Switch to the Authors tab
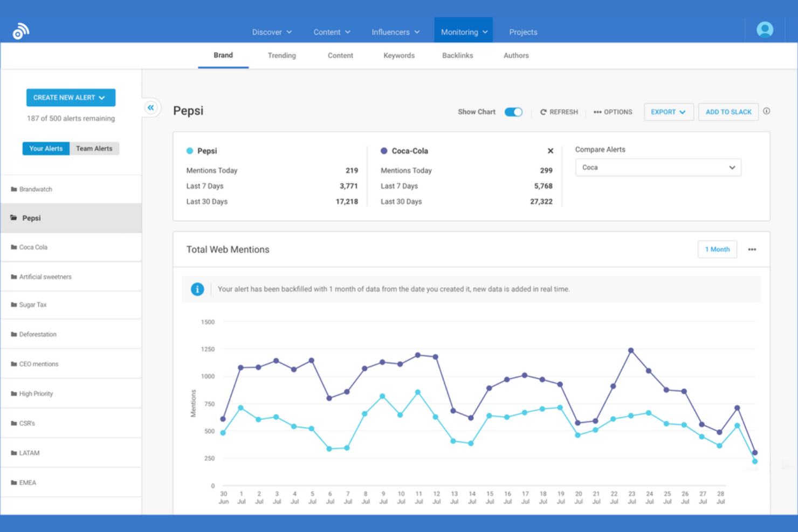Viewport: 798px width, 532px height. 516,56
